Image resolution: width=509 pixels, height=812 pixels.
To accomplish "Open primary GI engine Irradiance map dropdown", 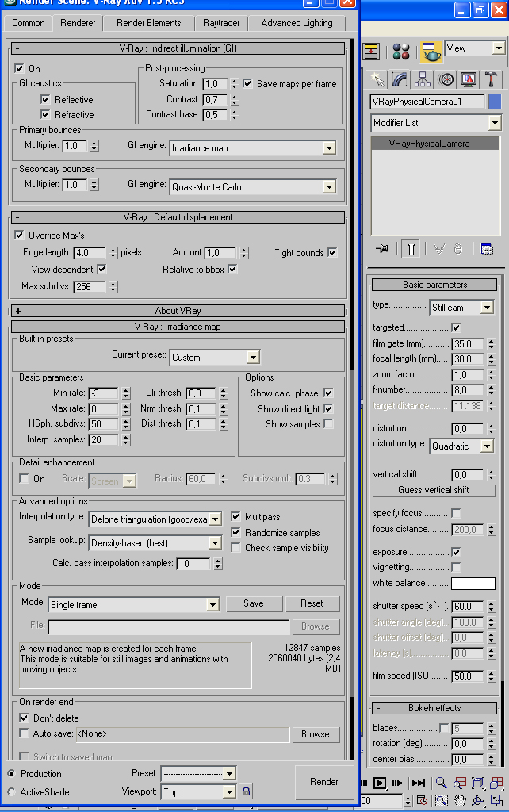I will [329, 148].
